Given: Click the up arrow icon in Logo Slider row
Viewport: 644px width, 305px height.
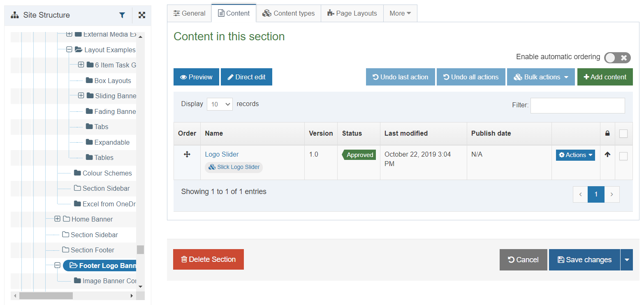Looking at the screenshot, I should click(x=607, y=155).
